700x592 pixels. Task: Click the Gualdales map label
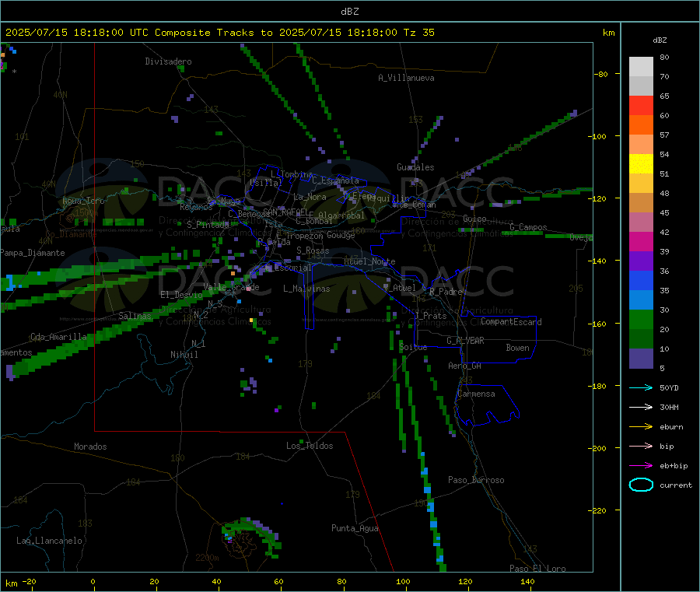click(x=415, y=167)
